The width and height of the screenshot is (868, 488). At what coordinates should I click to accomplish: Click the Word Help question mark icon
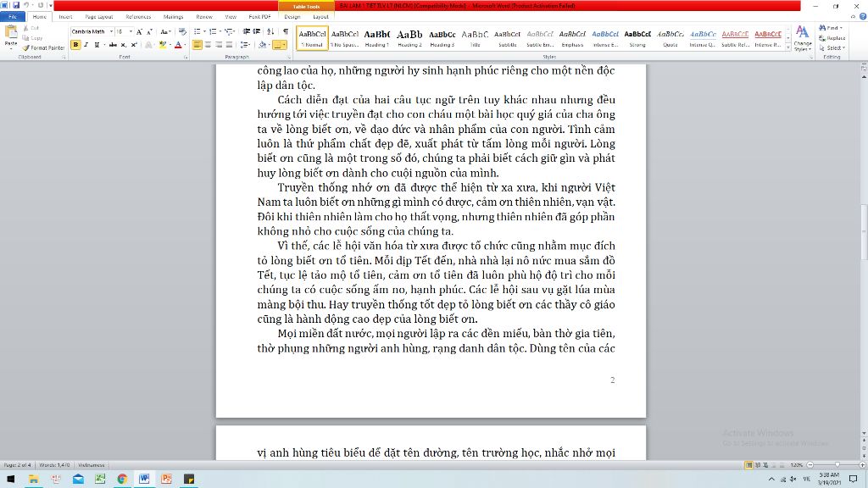pos(862,17)
